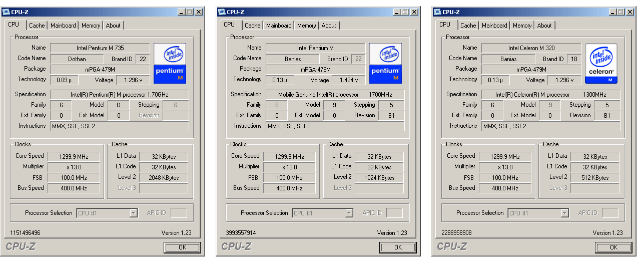Open About tab in Banias Pentium M window
644x265 pixels.
pyautogui.click(x=329, y=26)
